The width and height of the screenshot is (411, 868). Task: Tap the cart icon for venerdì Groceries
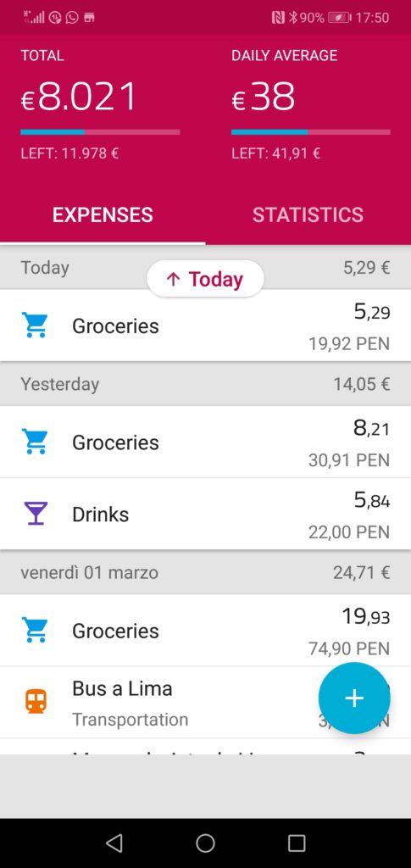pos(34,630)
